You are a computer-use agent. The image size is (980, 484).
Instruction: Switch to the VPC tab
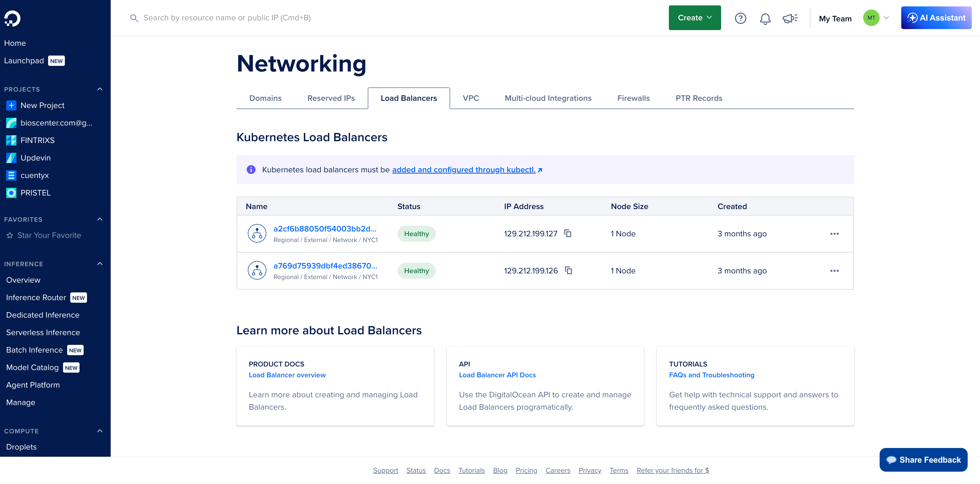click(x=471, y=98)
